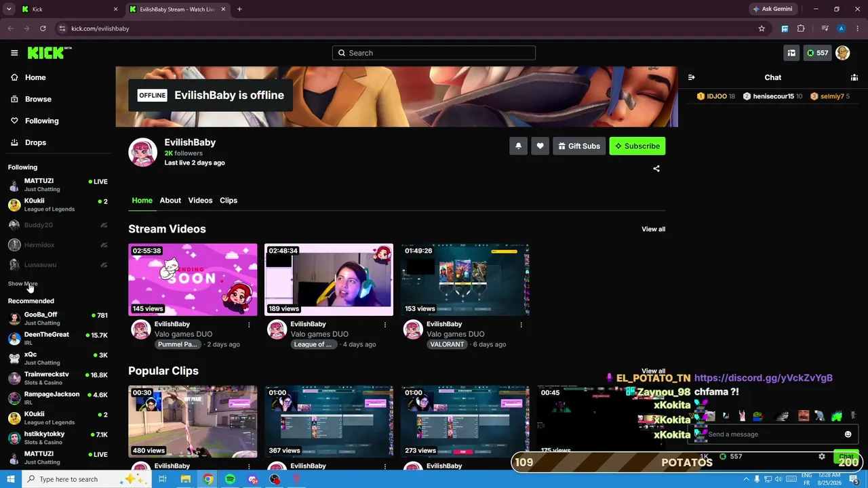Open the Windows notification center
Viewport: 868px width, 488px height.
(x=854, y=479)
